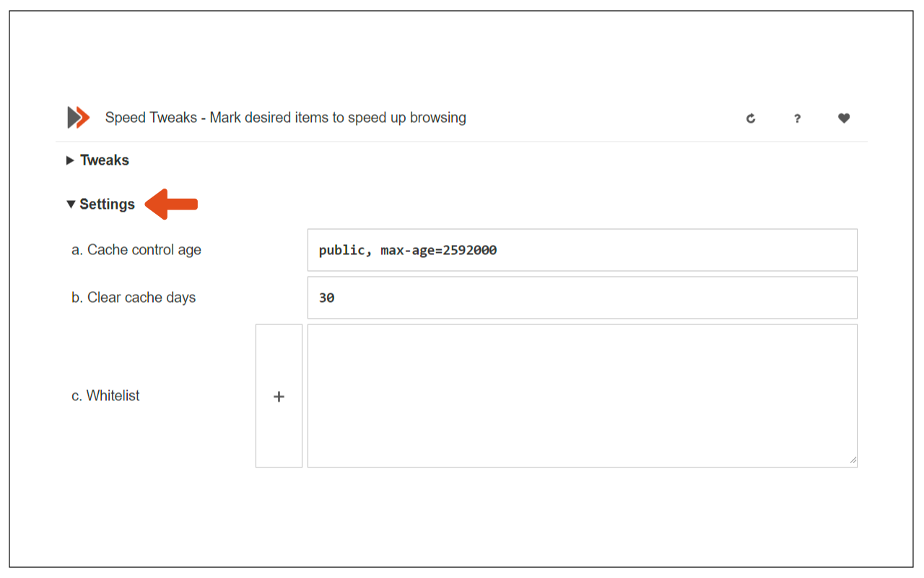This screenshot has height=578, width=924.
Task: Click the 'Speed Tweaks' title name
Action: (x=151, y=118)
